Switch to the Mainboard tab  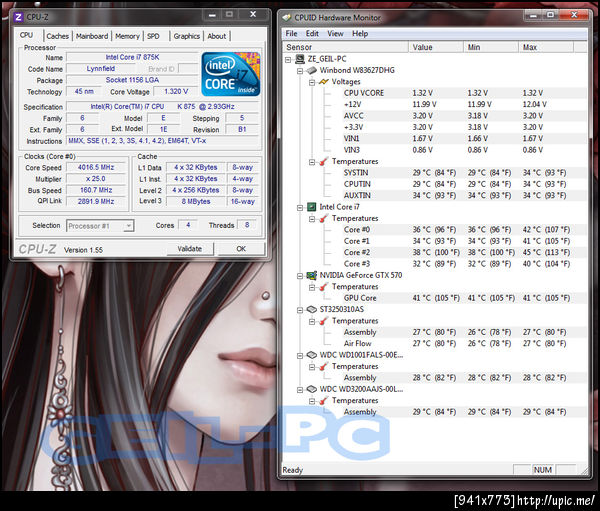tap(92, 36)
